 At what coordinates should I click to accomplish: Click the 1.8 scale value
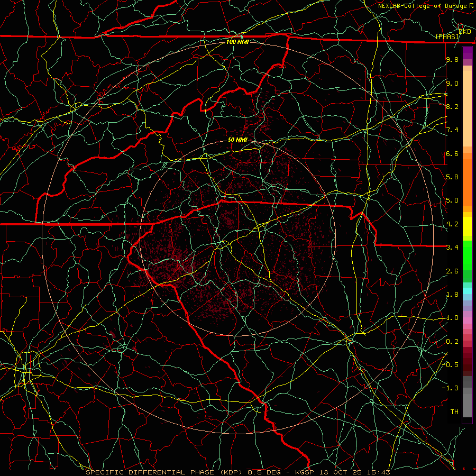[452, 295]
